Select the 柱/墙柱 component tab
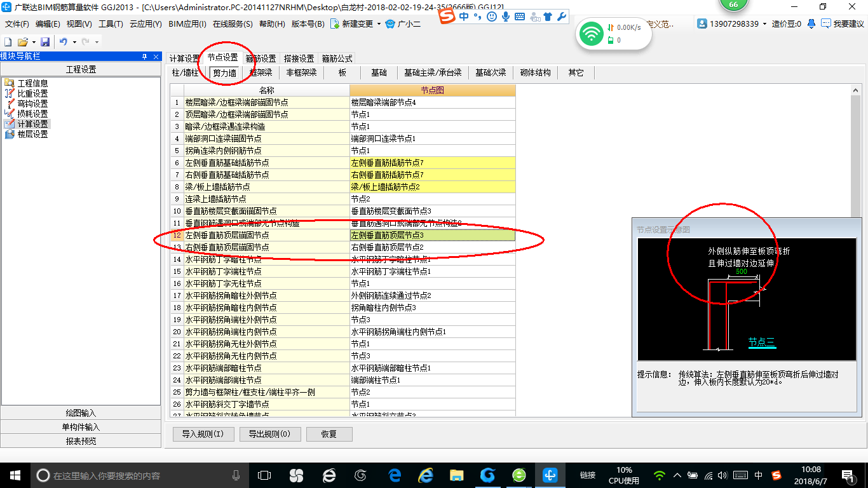Screen dimensions: 868x488 (186, 73)
